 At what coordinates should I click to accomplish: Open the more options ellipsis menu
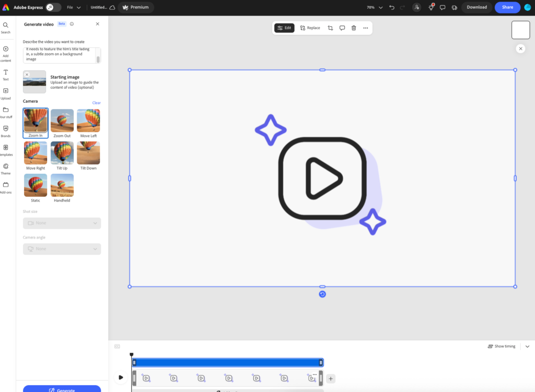point(366,28)
